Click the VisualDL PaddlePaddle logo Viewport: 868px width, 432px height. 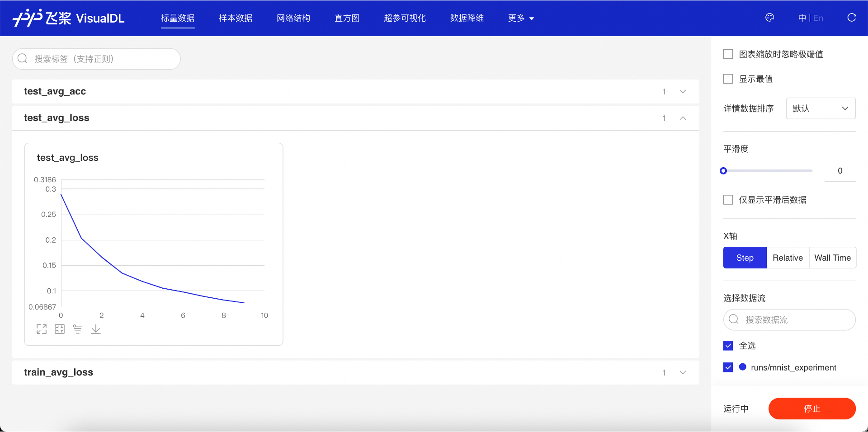(x=69, y=18)
